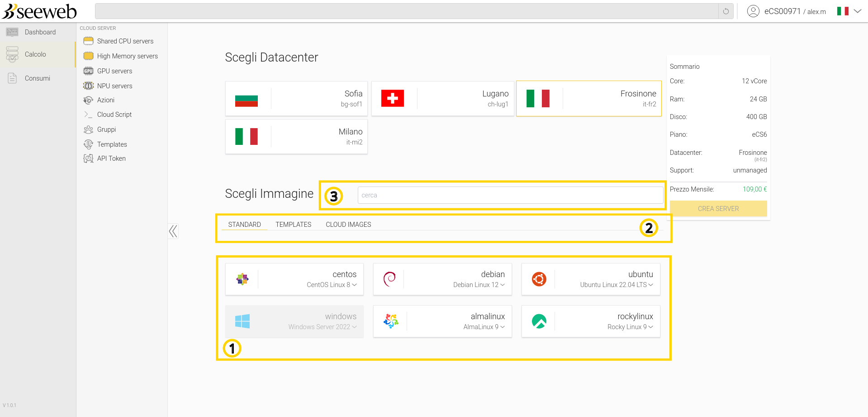868x417 pixels.
Task: Click the CentOS logo icon
Action: pyautogui.click(x=242, y=279)
